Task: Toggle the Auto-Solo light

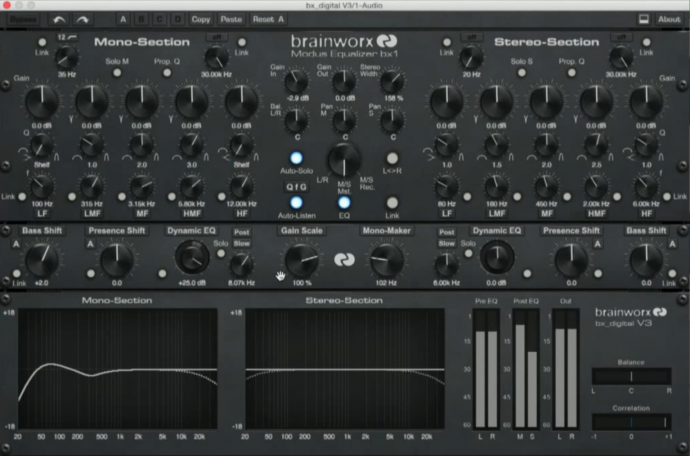Action: [296, 158]
